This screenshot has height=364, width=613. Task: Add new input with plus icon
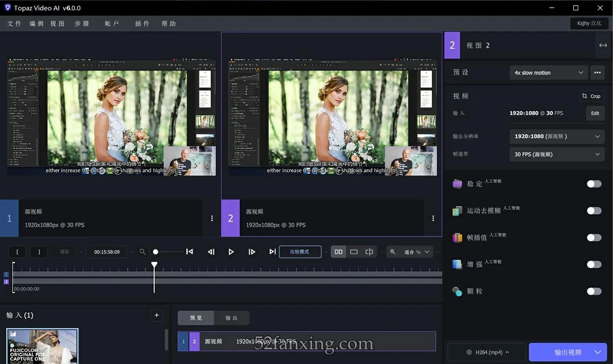pos(157,315)
